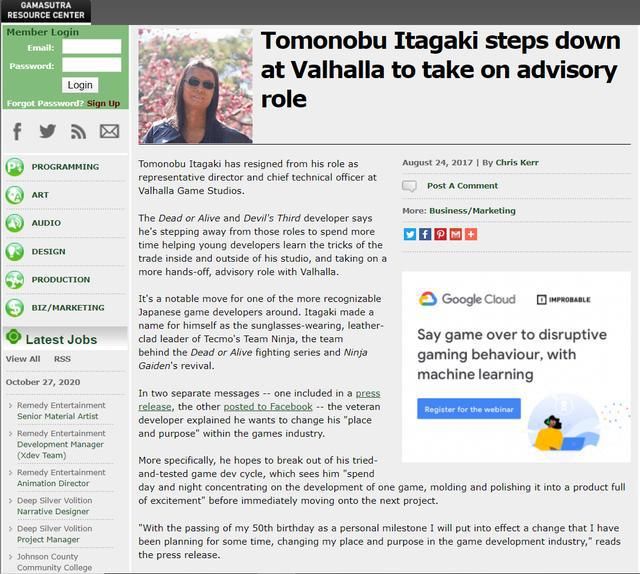The image size is (640, 574).
Task: Click the Forgot Password? link
Action: pyautogui.click(x=45, y=103)
